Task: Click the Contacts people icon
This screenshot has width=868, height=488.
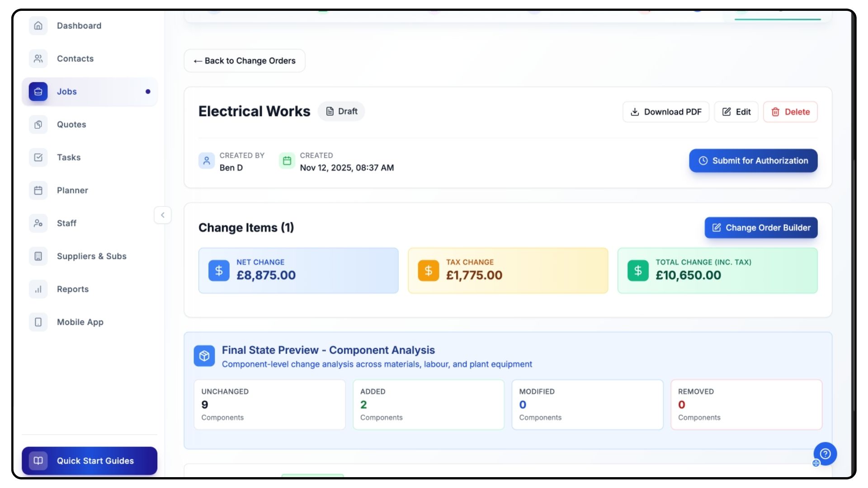Action: pyautogui.click(x=38, y=59)
